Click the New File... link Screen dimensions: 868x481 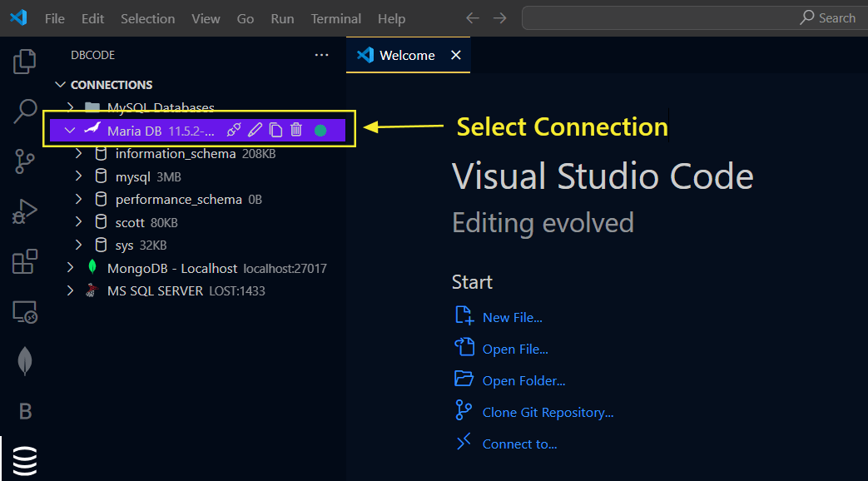coord(512,317)
